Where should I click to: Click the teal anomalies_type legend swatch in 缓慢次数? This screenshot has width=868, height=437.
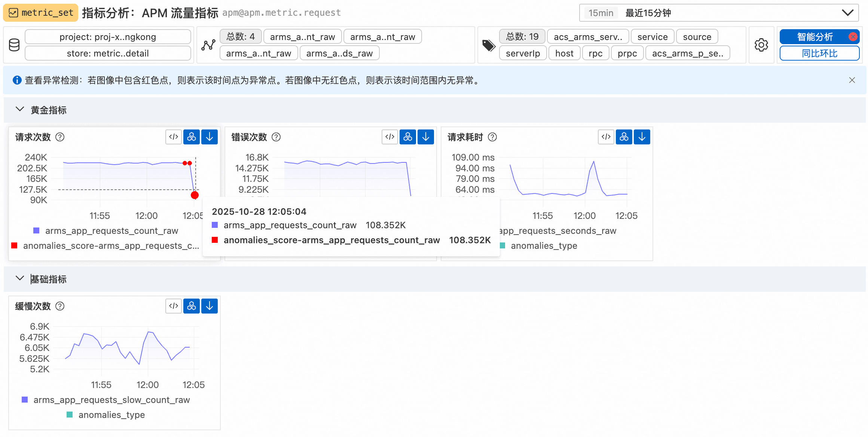[x=70, y=415]
